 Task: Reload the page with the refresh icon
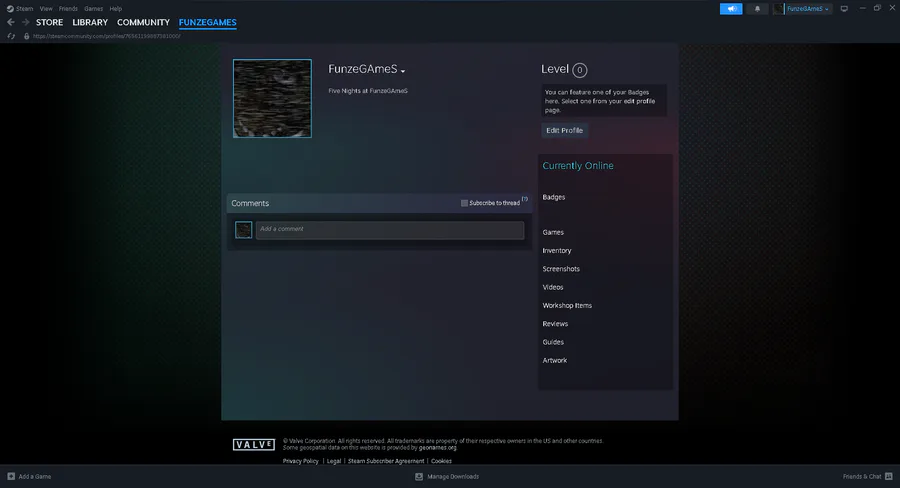11,36
